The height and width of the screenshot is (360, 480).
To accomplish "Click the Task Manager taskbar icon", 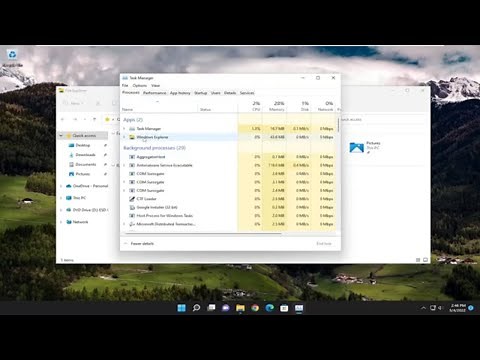I will (299, 308).
